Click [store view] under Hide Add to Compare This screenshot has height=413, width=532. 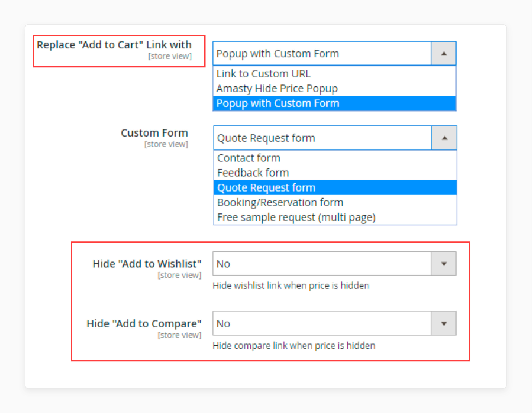tap(180, 335)
